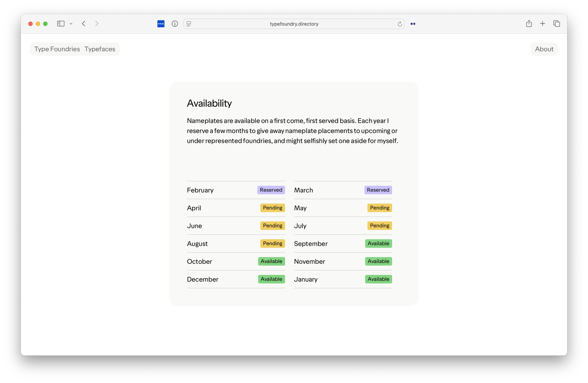Toggle the Safari sidebar icon
This screenshot has height=383, width=588.
61,24
